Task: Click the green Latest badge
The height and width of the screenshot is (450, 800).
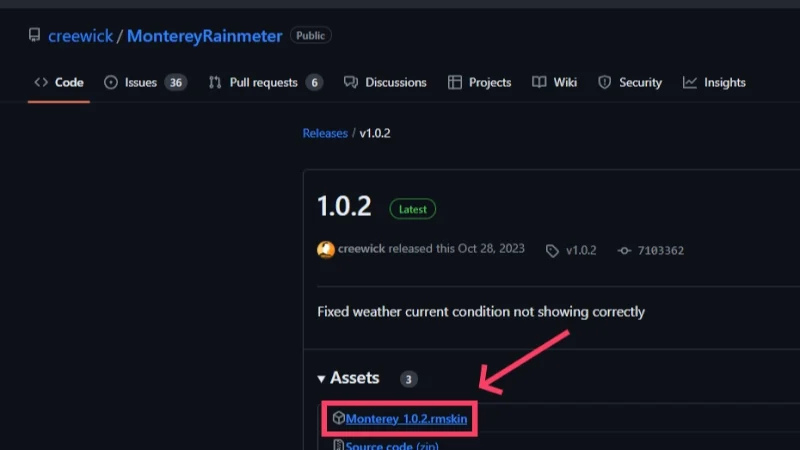Action: point(413,209)
